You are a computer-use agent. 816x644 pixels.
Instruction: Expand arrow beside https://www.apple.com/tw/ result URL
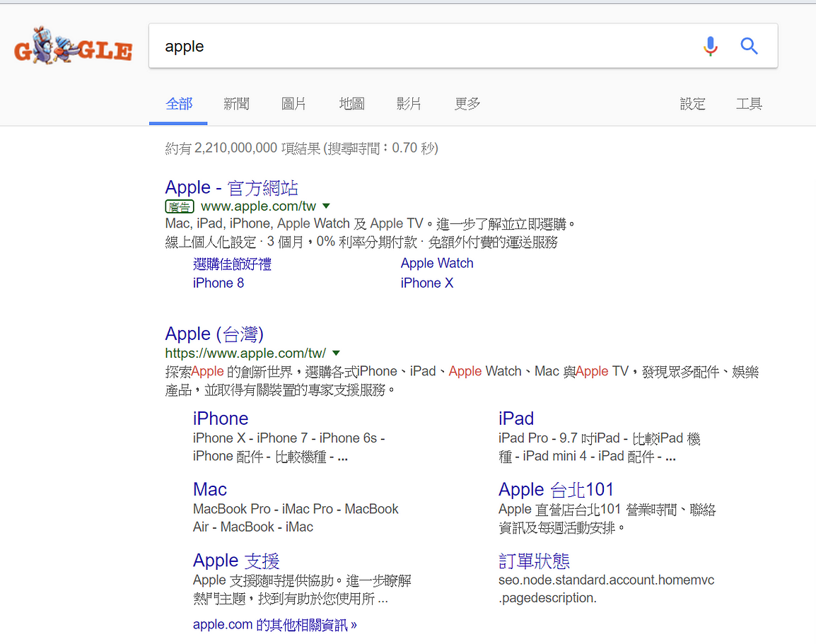(x=336, y=353)
